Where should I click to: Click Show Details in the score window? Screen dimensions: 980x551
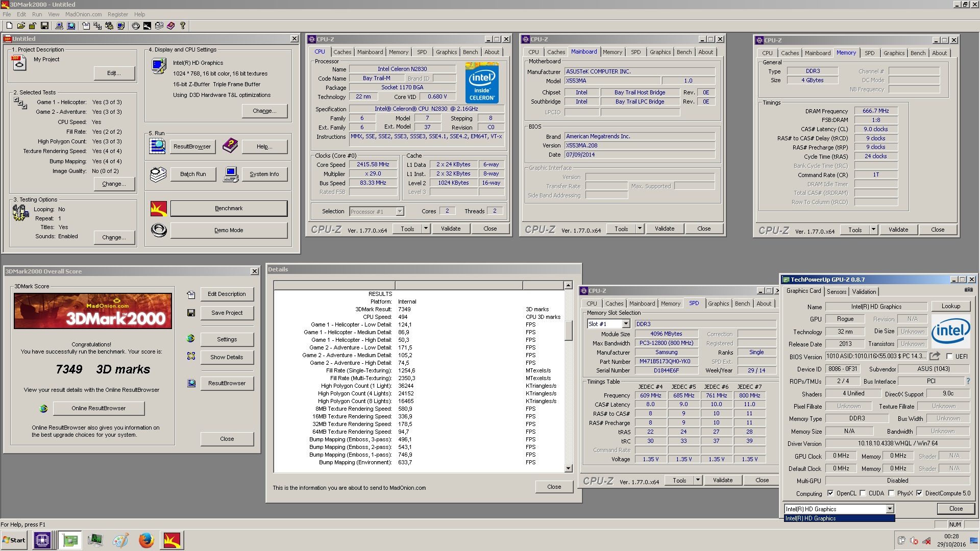point(227,357)
